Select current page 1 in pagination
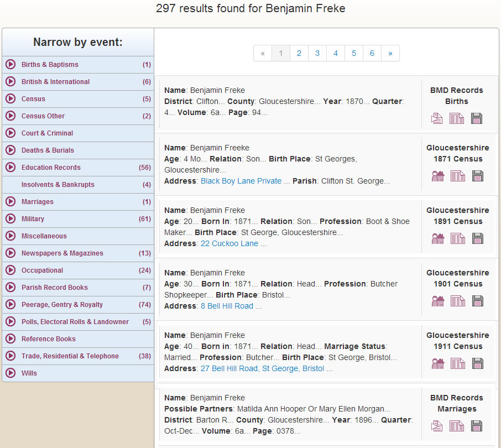The height and width of the screenshot is (448, 501). pyautogui.click(x=281, y=53)
